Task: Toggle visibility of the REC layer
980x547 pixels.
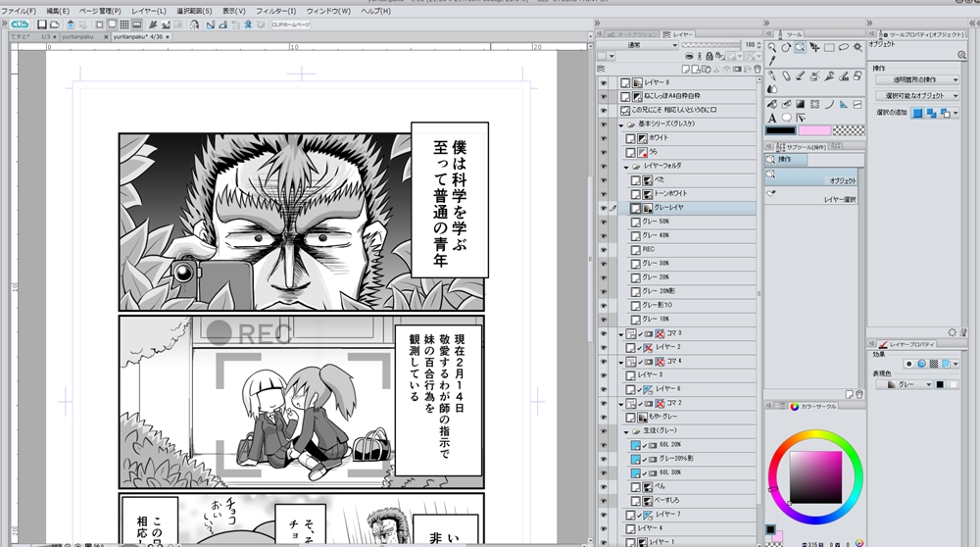Action: point(604,249)
